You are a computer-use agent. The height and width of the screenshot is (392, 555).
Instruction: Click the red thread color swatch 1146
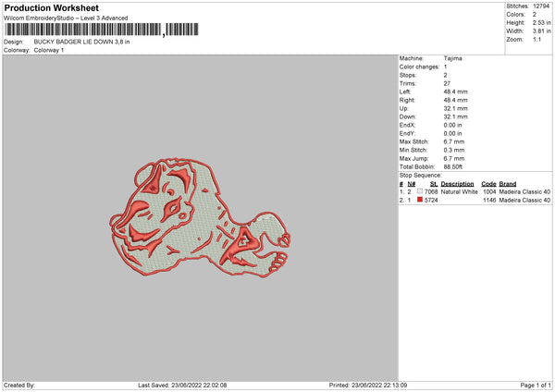[x=420, y=200]
